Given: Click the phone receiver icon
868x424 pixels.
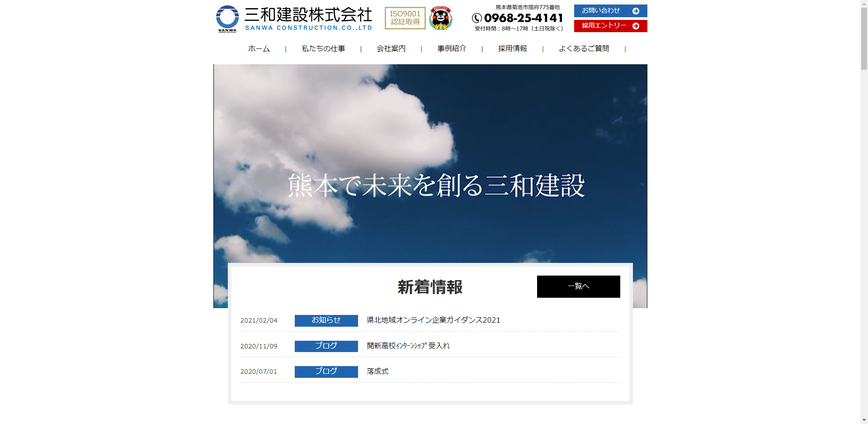Looking at the screenshot, I should click(476, 19).
